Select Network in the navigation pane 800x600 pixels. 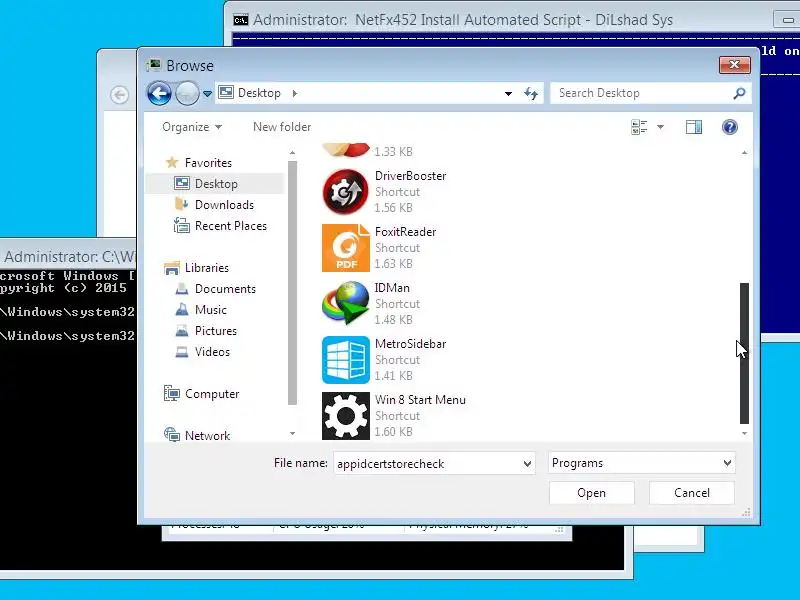coord(207,435)
